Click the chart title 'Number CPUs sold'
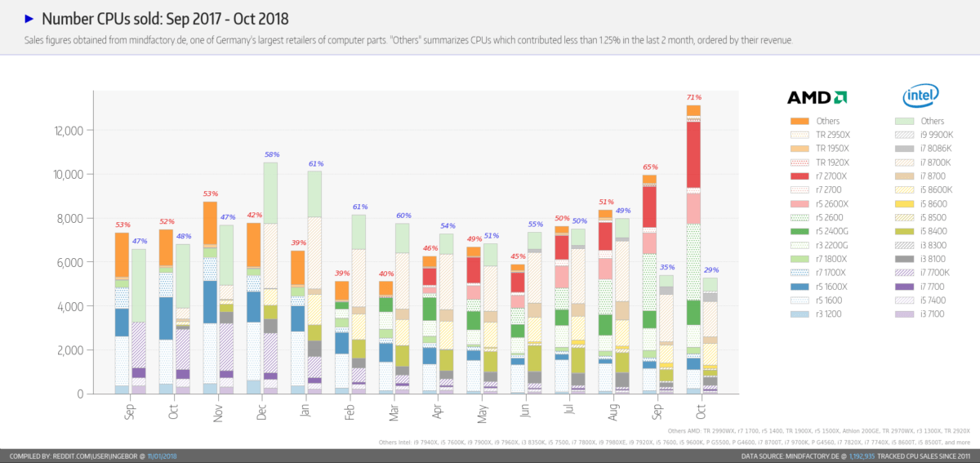This screenshot has height=463, width=980. [x=163, y=18]
